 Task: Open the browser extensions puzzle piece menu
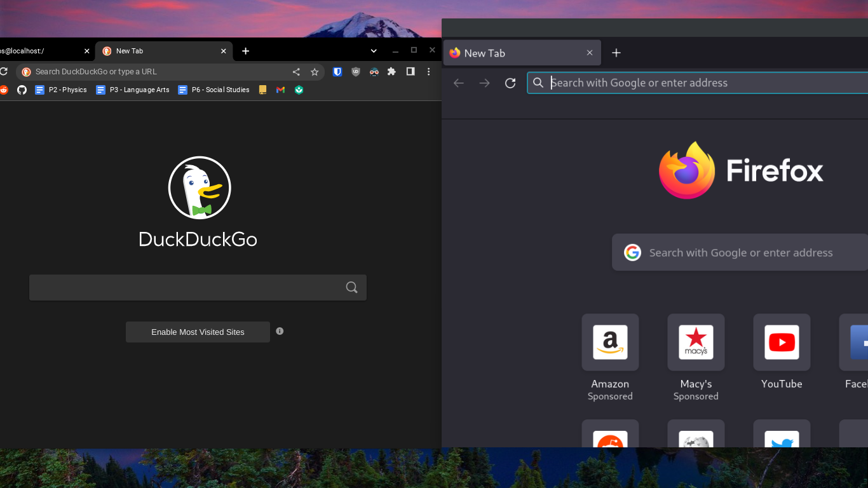click(391, 72)
